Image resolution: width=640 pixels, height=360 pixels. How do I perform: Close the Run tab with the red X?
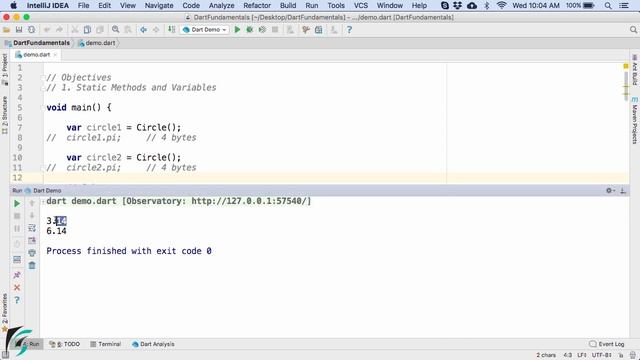click(17, 288)
